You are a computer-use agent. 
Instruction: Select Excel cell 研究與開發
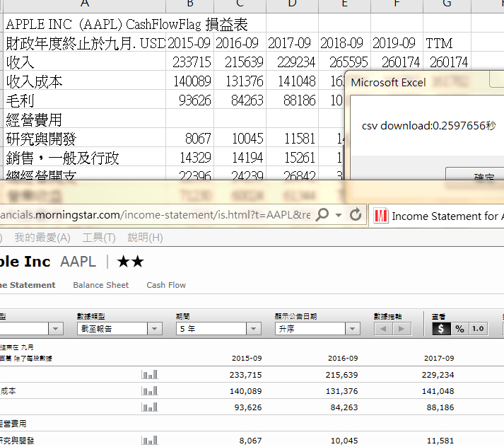85,138
